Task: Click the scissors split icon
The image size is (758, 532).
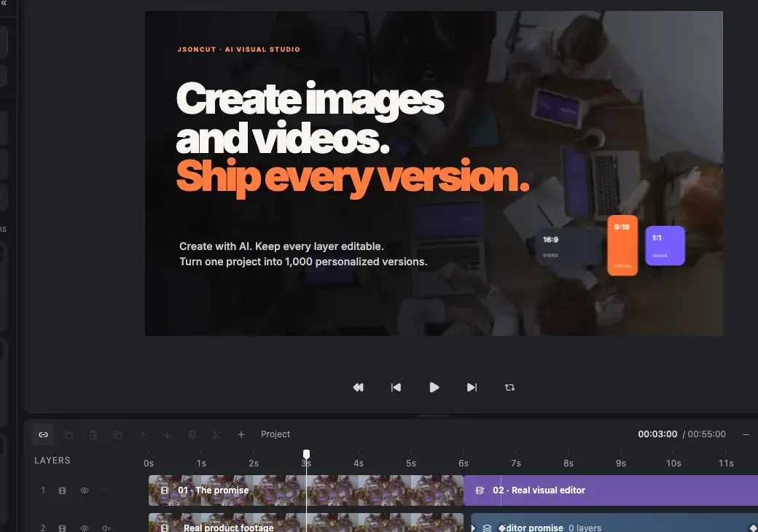Action: [216, 435]
